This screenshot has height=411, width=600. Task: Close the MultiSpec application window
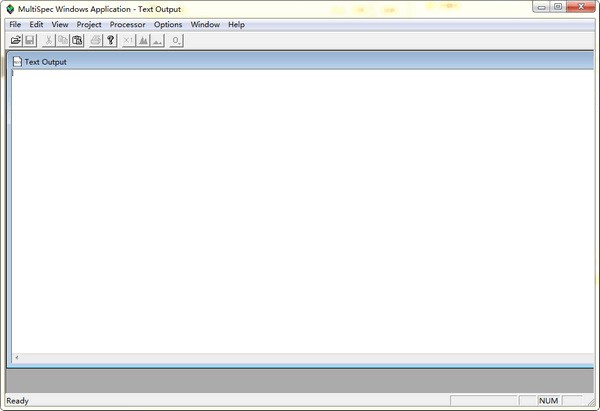pos(581,7)
